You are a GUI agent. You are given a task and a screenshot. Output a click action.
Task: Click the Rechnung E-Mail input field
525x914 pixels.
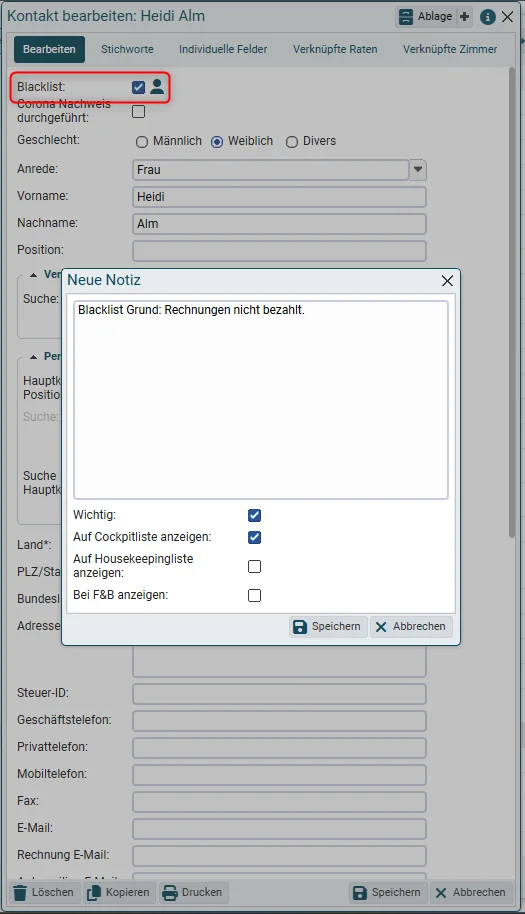280,856
